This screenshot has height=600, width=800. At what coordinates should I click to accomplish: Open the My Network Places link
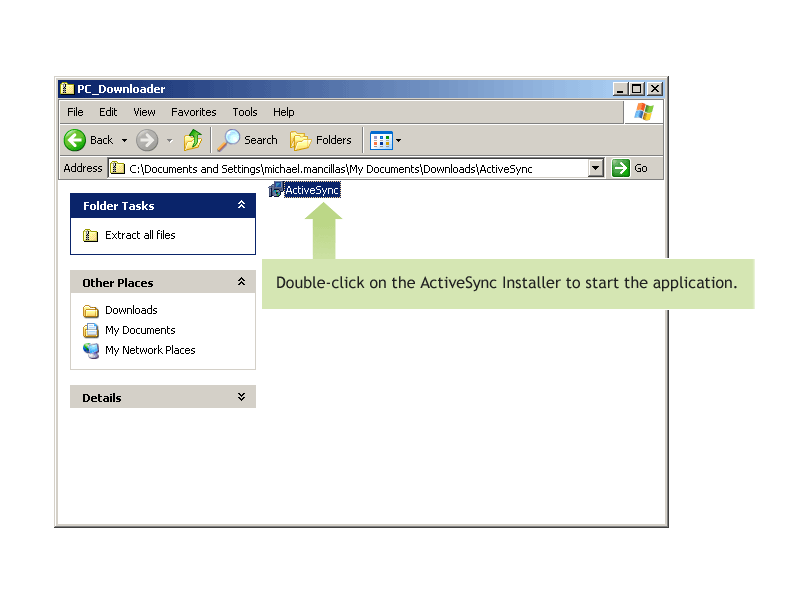point(150,350)
